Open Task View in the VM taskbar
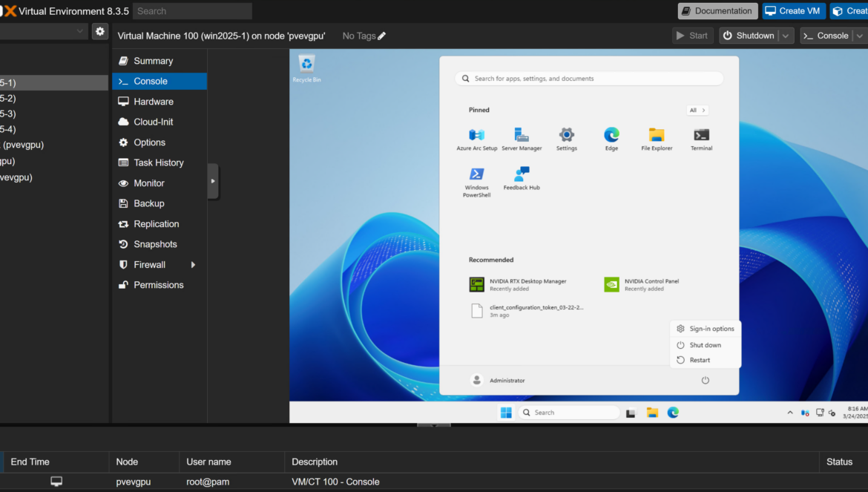 click(x=631, y=413)
